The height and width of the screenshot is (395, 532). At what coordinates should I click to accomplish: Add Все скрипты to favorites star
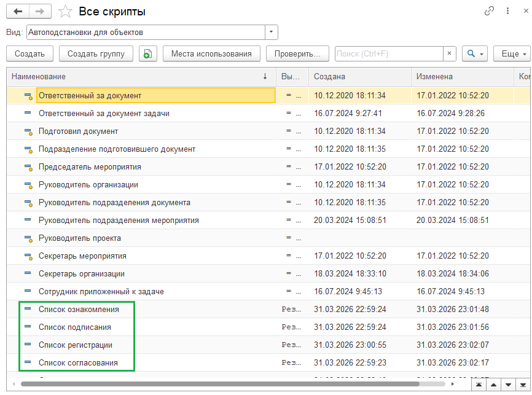(x=64, y=12)
